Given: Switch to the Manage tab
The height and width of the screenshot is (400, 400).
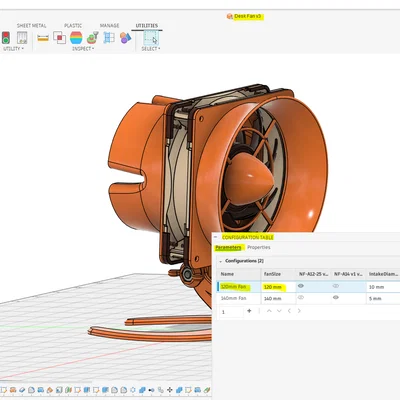Looking at the screenshot, I should coord(109,26).
